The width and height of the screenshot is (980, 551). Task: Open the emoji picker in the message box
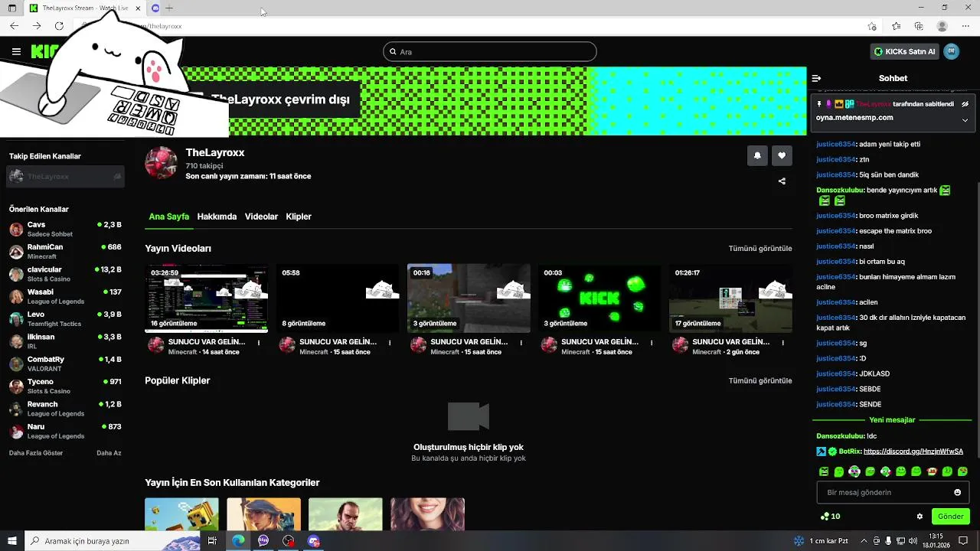point(957,492)
